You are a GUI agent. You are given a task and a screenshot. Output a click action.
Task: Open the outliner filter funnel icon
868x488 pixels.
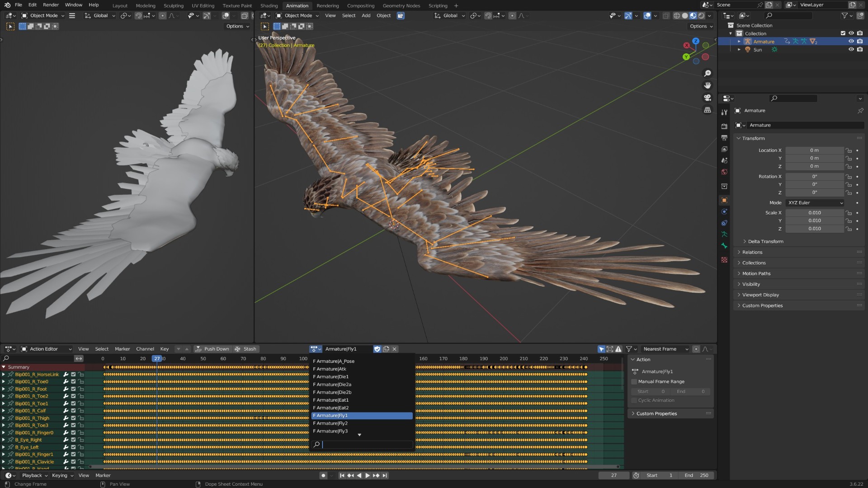844,15
